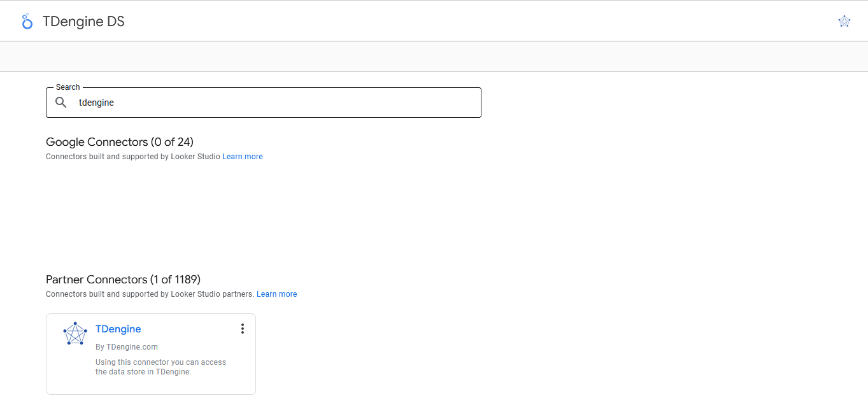The image size is (868, 405).
Task: Click the Partner Connectors subtitle text
Action: click(x=150, y=294)
